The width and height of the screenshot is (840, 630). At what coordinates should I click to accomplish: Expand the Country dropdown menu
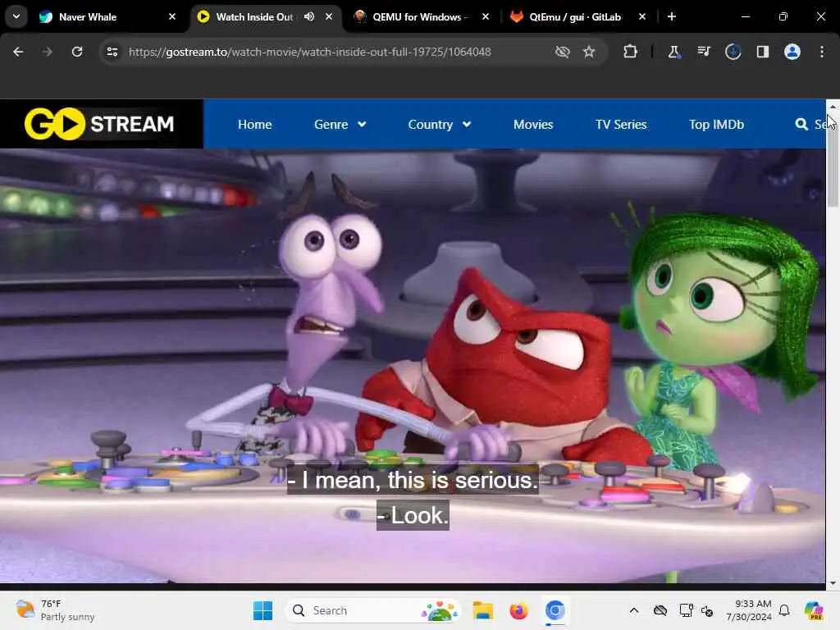click(x=440, y=125)
